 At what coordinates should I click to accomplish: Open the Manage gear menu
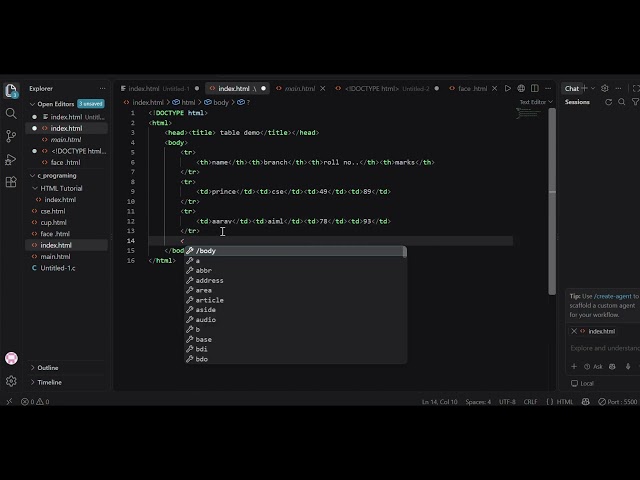pyautogui.click(x=11, y=381)
